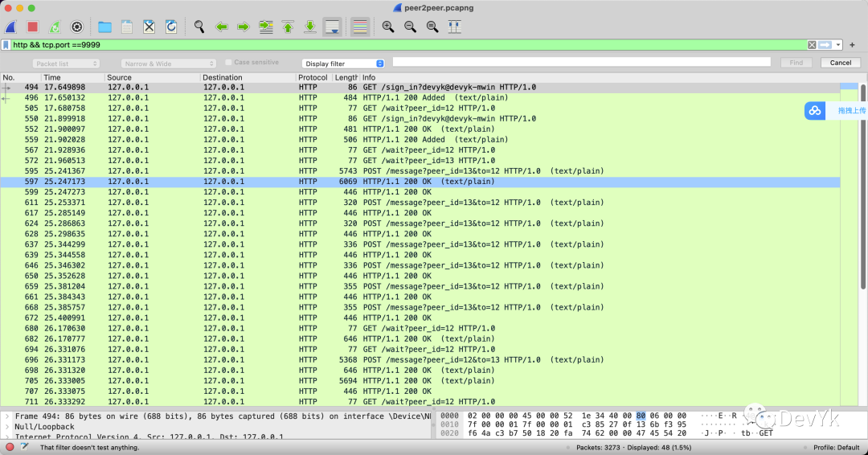Sort by the Protocol column header

pos(313,77)
